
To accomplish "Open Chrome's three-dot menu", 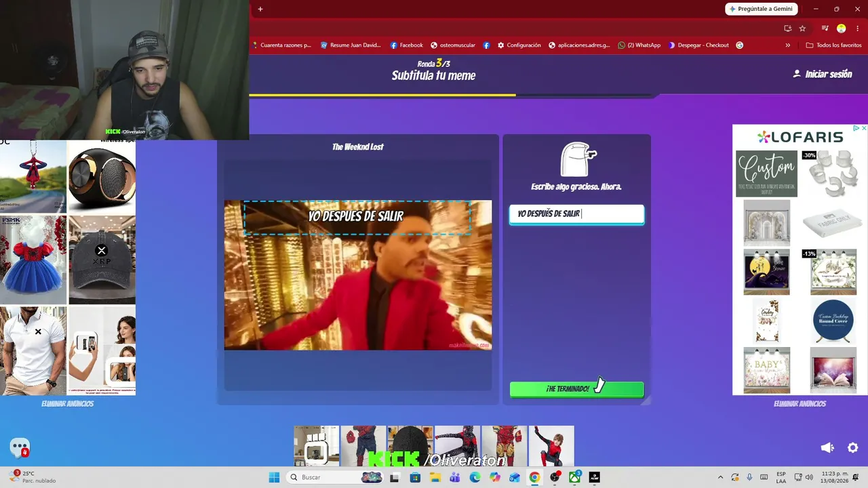I will [x=857, y=28].
